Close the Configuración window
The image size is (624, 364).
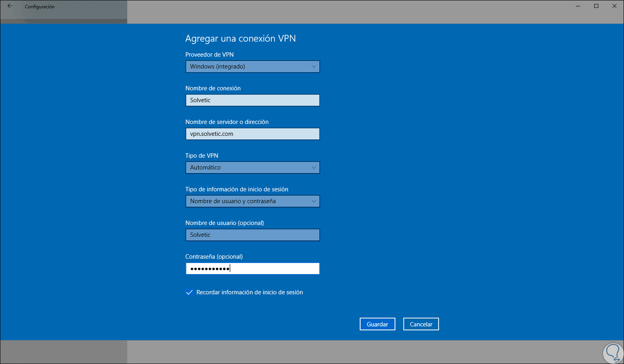[614, 6]
